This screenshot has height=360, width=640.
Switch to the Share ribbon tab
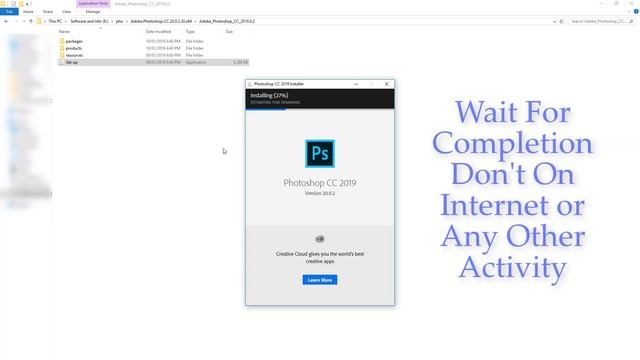coord(48,11)
